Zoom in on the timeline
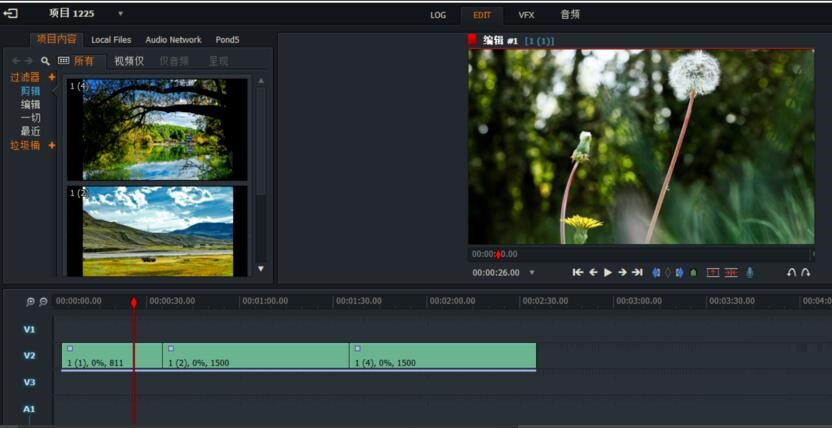 pos(31,301)
